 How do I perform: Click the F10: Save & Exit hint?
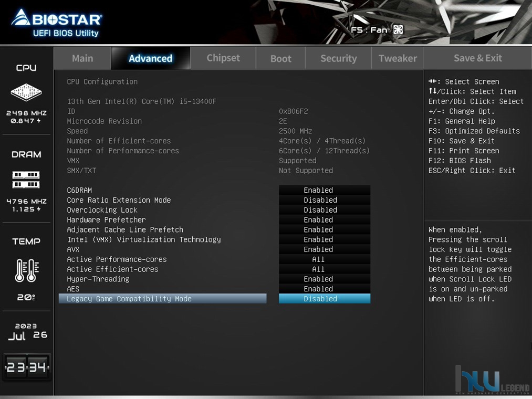click(462, 141)
